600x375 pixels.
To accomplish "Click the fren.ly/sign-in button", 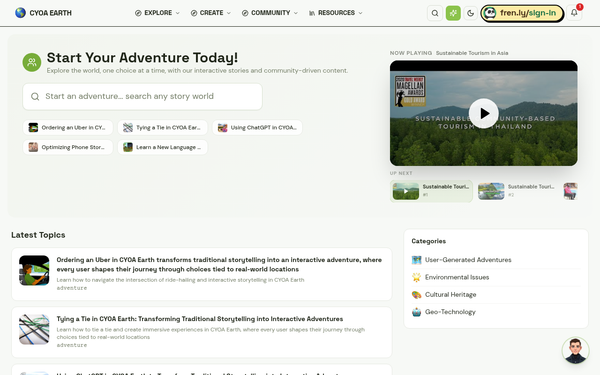I will (522, 13).
